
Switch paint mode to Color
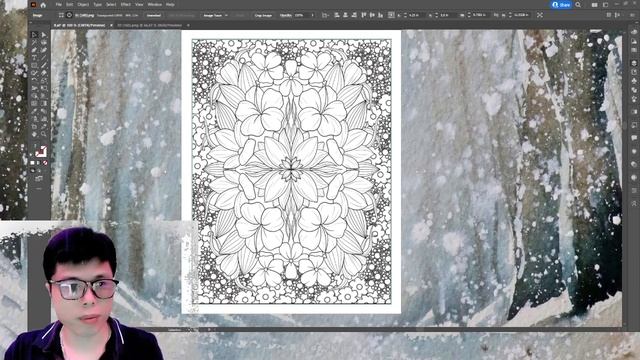tap(33, 163)
